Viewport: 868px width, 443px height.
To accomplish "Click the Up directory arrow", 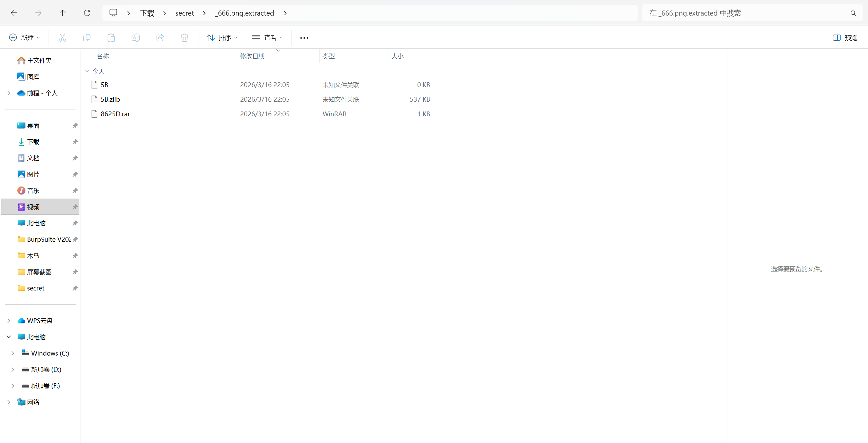I will tap(62, 13).
